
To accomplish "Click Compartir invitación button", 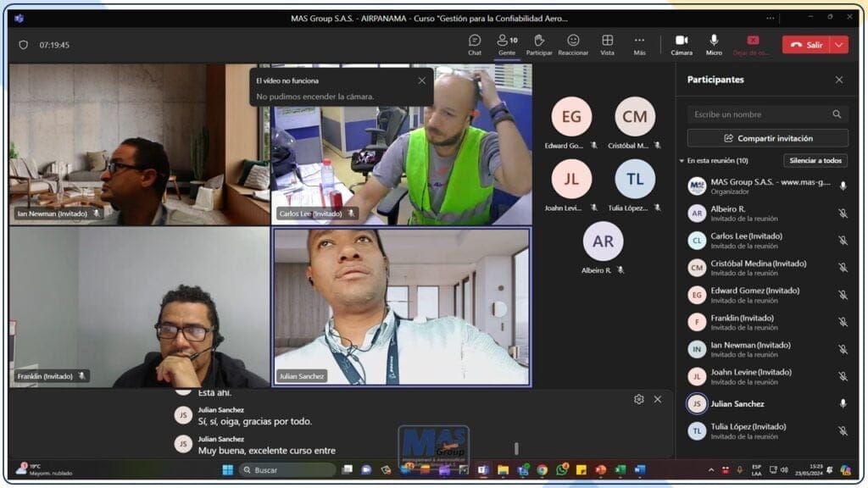I will point(767,138).
